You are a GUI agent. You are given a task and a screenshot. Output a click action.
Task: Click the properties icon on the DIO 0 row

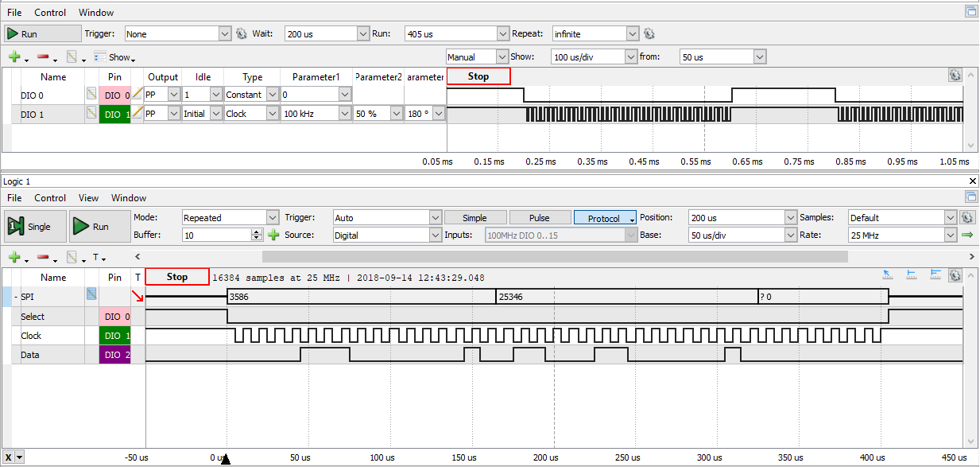coord(91,95)
